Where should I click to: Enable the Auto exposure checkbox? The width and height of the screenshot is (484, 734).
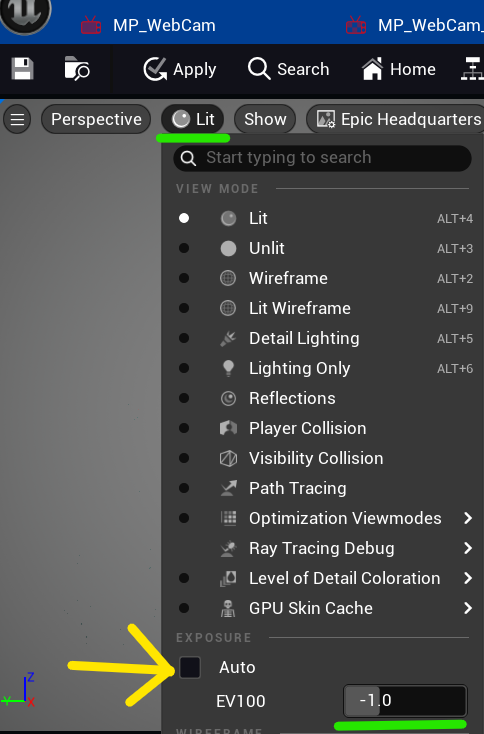pyautogui.click(x=190, y=667)
